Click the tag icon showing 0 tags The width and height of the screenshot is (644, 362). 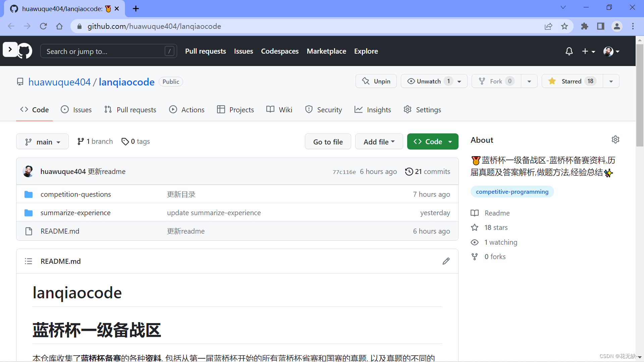(x=136, y=141)
